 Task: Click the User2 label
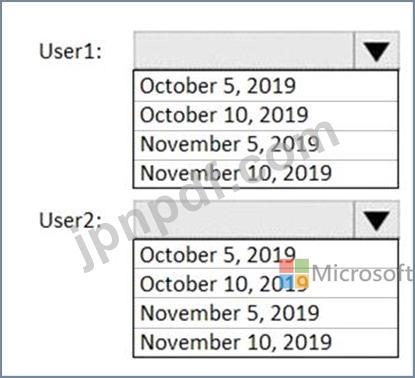click(70, 220)
